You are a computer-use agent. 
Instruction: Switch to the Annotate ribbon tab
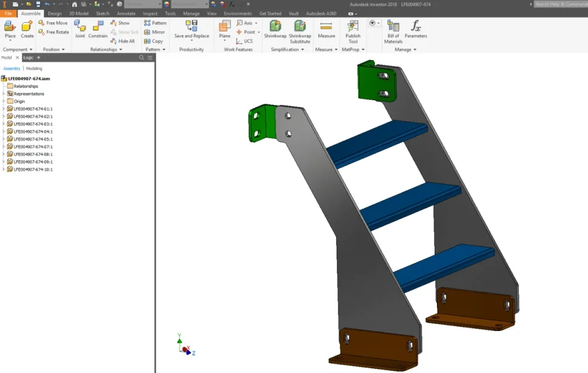pos(126,13)
